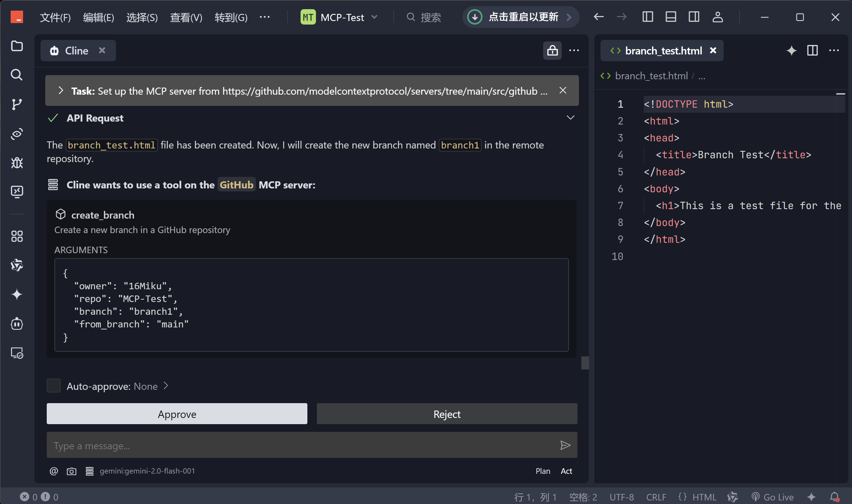
Task: Click the lock icon in Cline panel
Action: coord(552,51)
